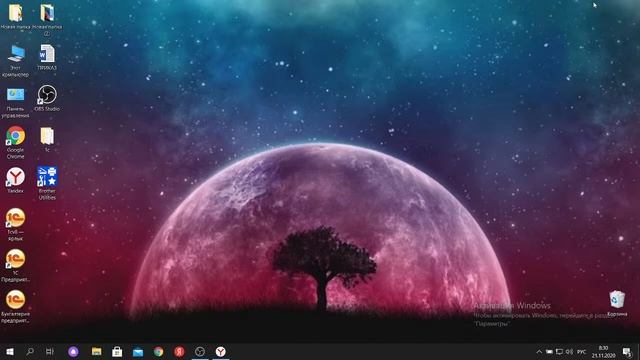Open taskbar search magnifier

[30, 351]
